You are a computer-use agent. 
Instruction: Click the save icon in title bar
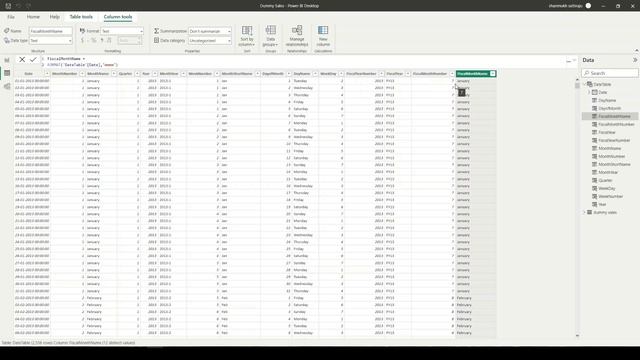click(8, 6)
